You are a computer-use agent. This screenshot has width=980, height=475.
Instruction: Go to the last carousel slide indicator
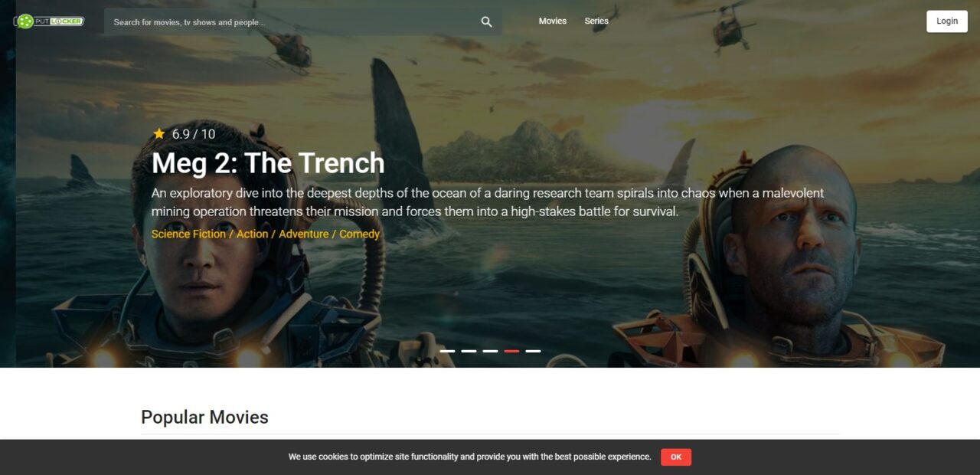pyautogui.click(x=534, y=351)
